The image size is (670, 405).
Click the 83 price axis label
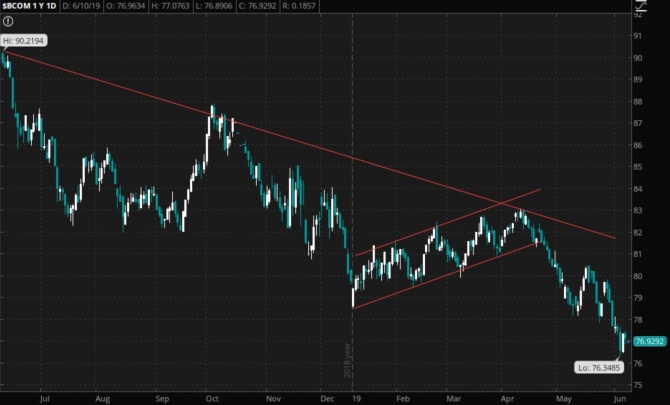pyautogui.click(x=638, y=211)
